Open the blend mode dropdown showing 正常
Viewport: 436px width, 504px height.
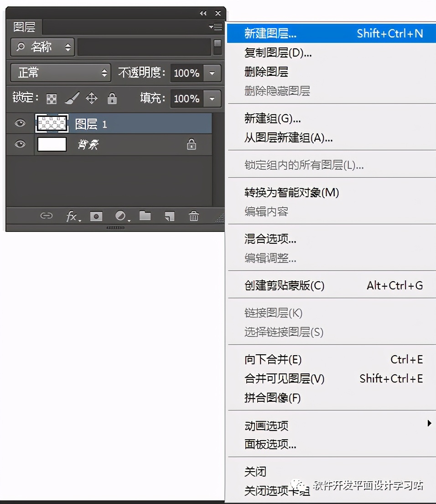(60, 73)
